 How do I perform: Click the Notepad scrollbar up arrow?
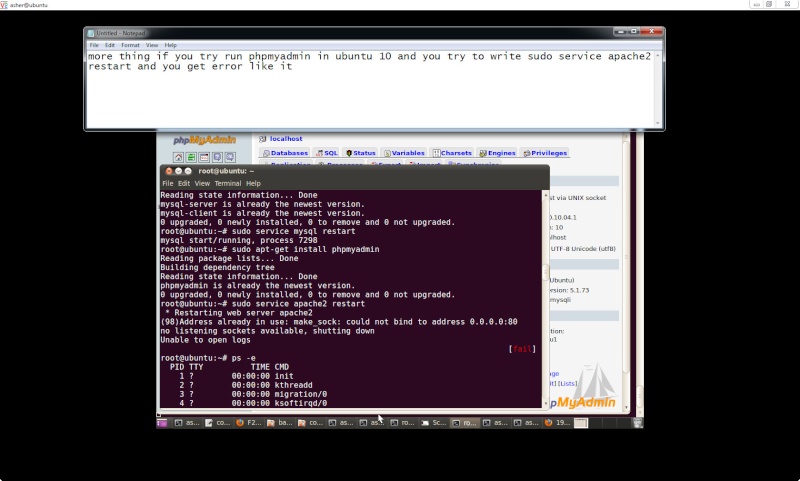click(658, 55)
